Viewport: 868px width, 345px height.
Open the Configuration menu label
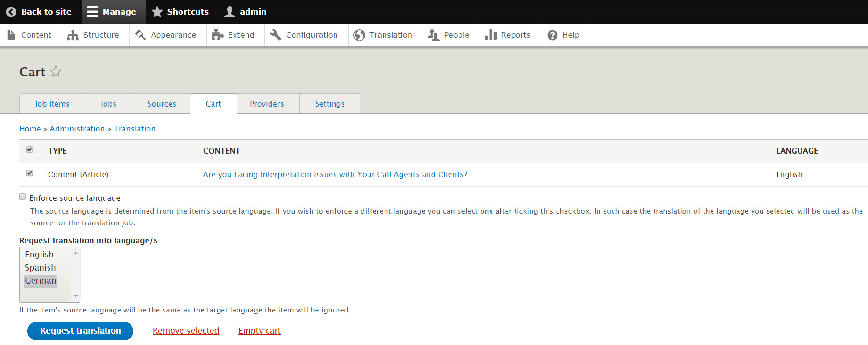312,35
